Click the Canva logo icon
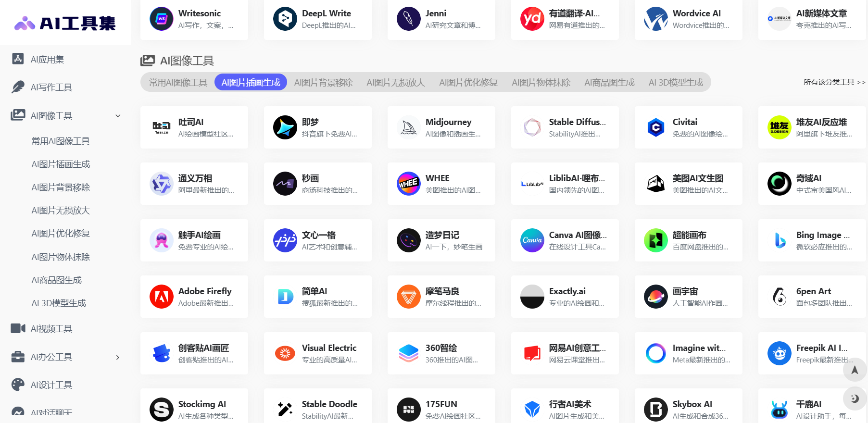The height and width of the screenshot is (423, 868). 532,240
